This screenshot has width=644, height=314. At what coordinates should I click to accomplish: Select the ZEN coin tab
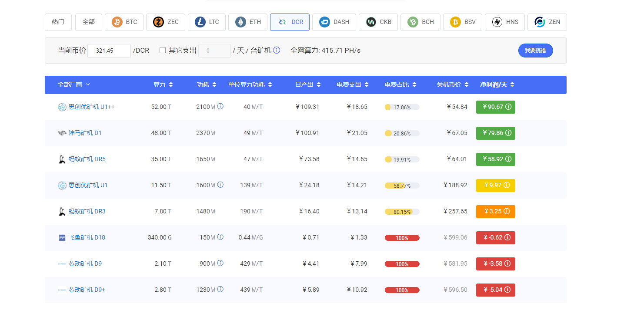547,22
